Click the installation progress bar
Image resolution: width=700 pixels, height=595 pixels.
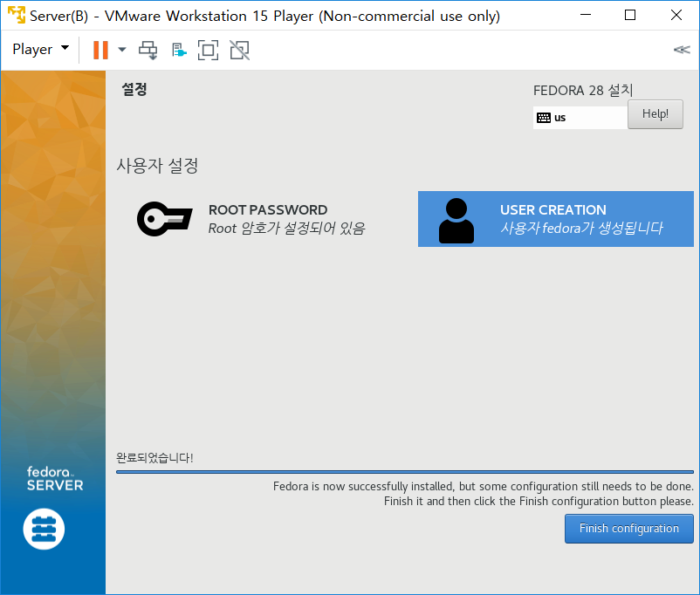tap(405, 472)
